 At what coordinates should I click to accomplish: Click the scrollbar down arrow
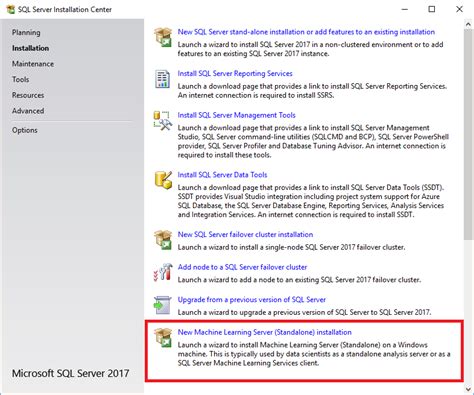[x=468, y=389]
